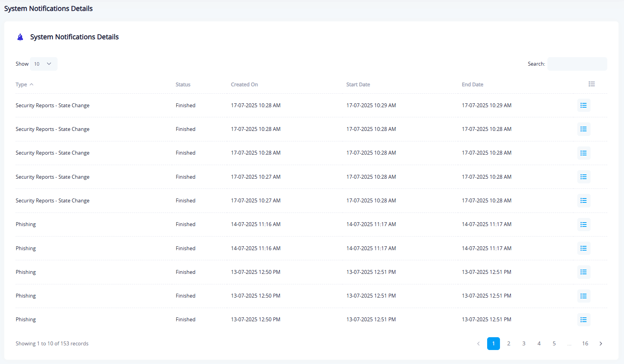Sort by Created On column header
Viewport: 624px width, 364px height.
[244, 85]
